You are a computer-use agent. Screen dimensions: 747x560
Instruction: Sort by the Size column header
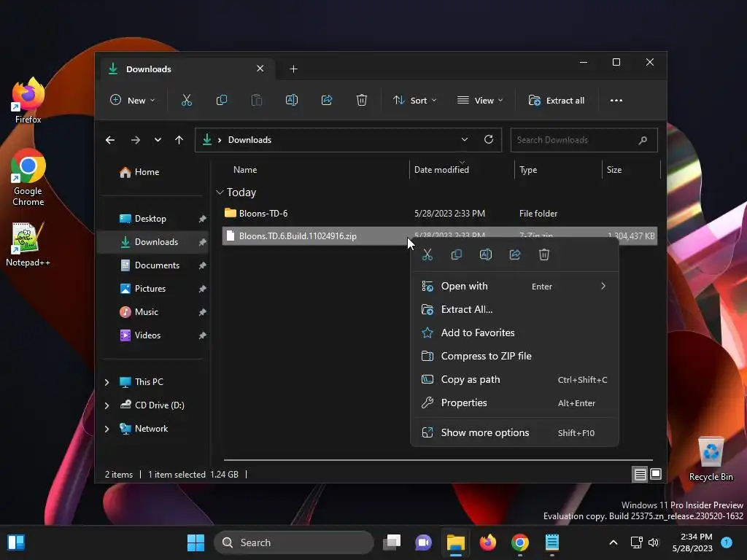point(614,170)
